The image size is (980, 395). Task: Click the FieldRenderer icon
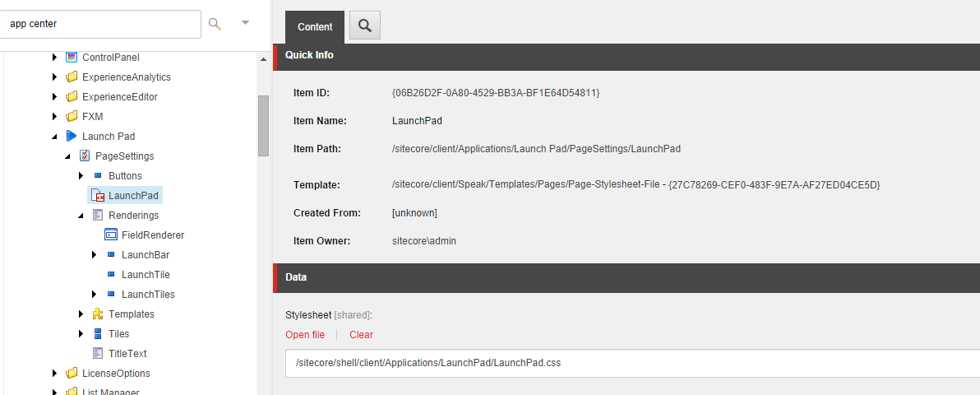111,235
